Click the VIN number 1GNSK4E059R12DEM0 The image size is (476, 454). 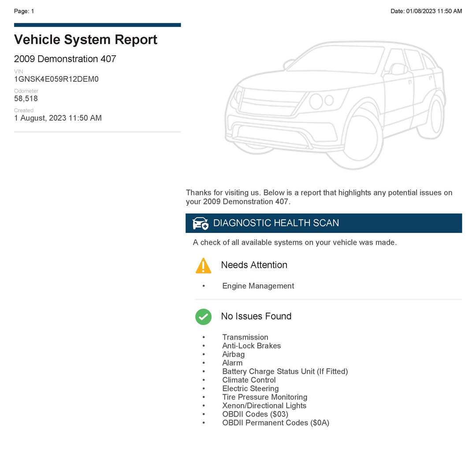click(56, 79)
